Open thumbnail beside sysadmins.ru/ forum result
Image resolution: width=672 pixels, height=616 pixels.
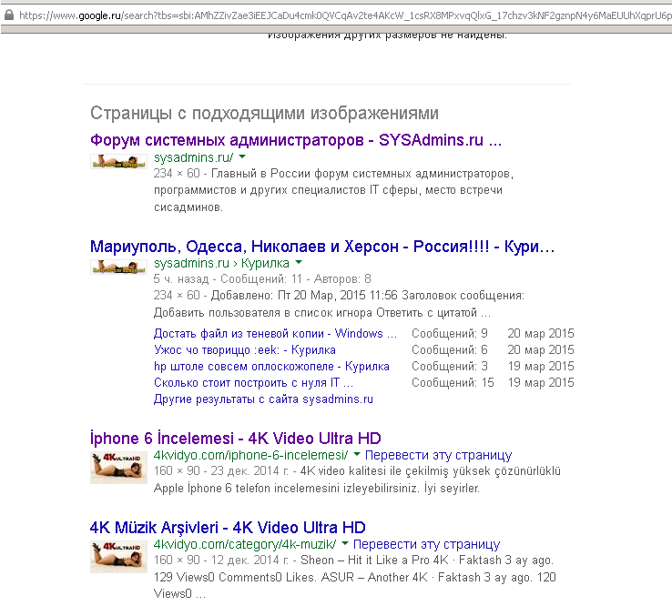118,161
